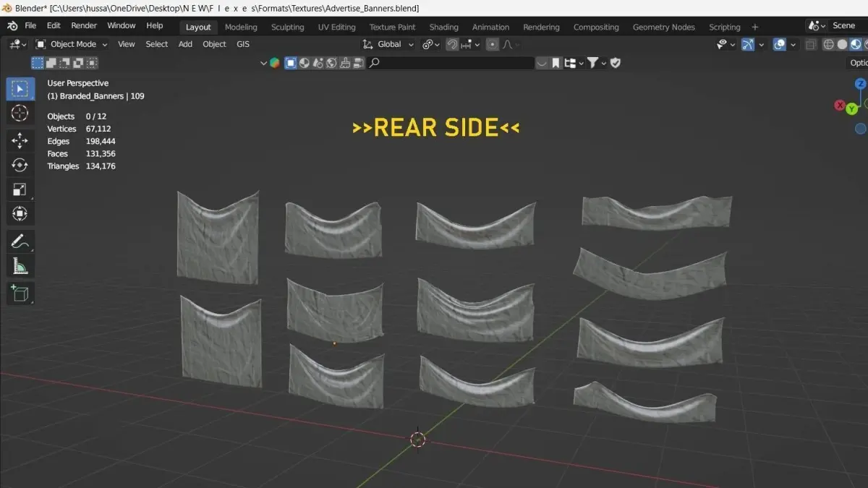Image resolution: width=868 pixels, height=488 pixels.
Task: Activate the Add Cube tool
Action: [x=20, y=294]
